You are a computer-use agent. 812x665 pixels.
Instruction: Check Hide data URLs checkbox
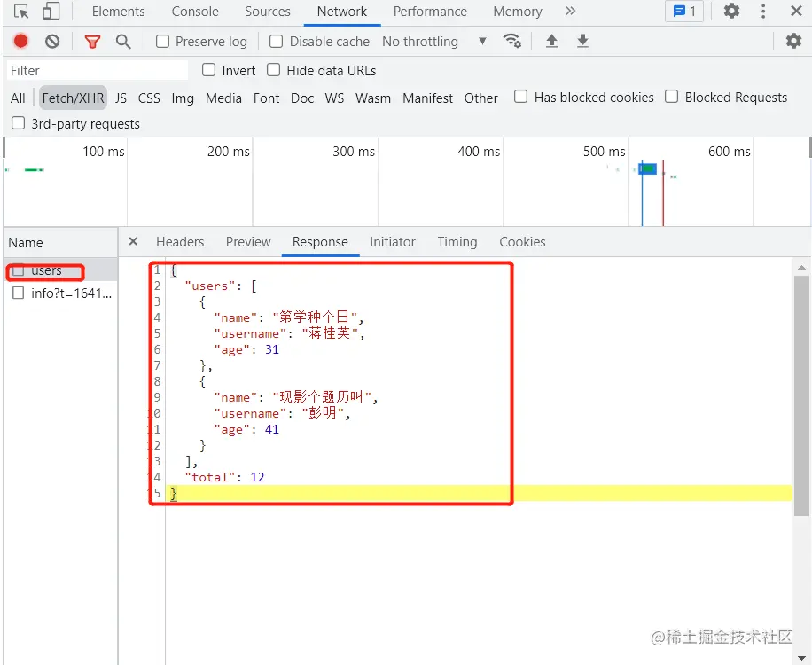coord(273,70)
